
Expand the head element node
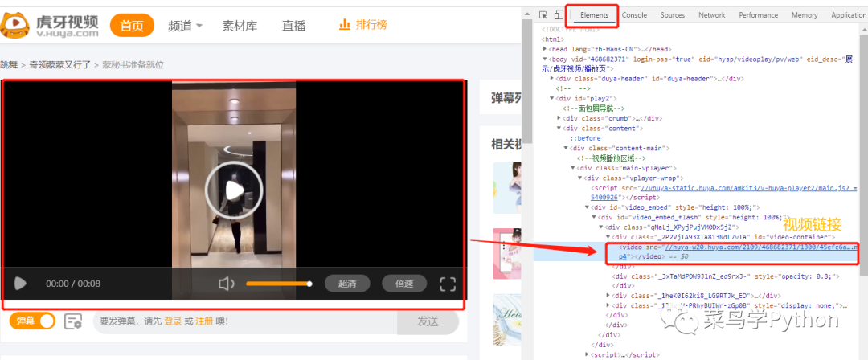point(545,49)
